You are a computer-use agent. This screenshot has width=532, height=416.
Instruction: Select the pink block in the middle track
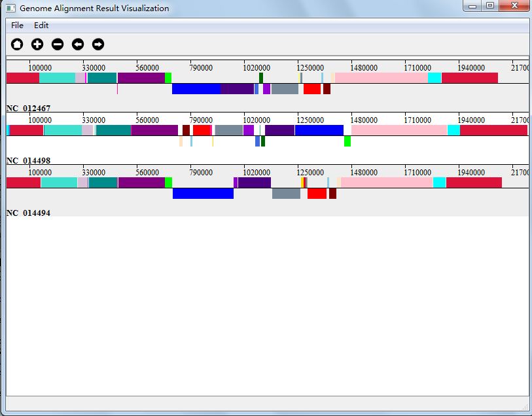(x=399, y=130)
